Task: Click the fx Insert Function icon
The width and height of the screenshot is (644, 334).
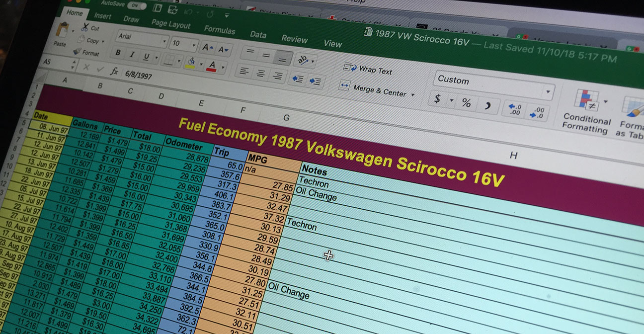Action: pyautogui.click(x=114, y=72)
